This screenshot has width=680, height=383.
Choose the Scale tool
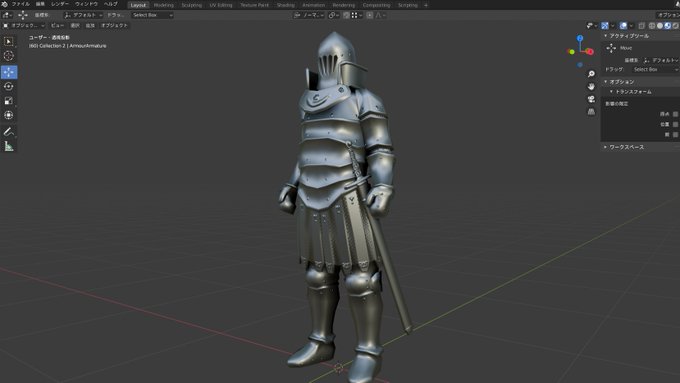click(x=9, y=101)
